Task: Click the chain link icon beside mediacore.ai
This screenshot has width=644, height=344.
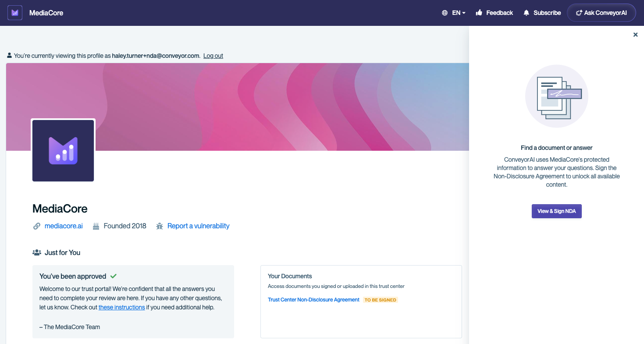Action: click(37, 226)
